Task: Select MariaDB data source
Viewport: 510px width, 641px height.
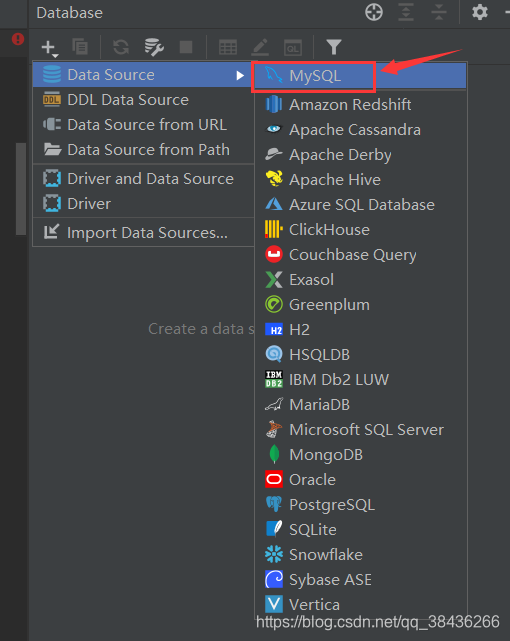Action: pyautogui.click(x=360, y=404)
